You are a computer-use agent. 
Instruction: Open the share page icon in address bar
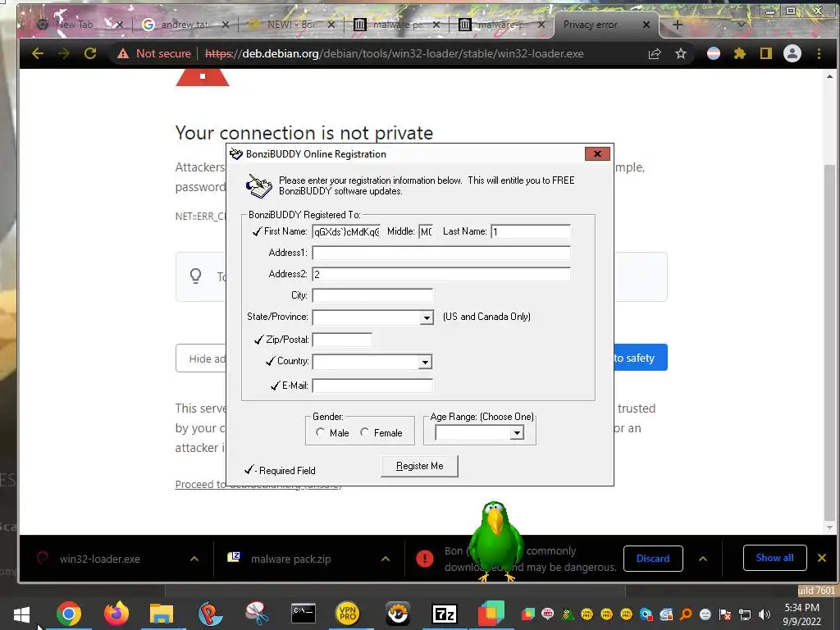(654, 53)
